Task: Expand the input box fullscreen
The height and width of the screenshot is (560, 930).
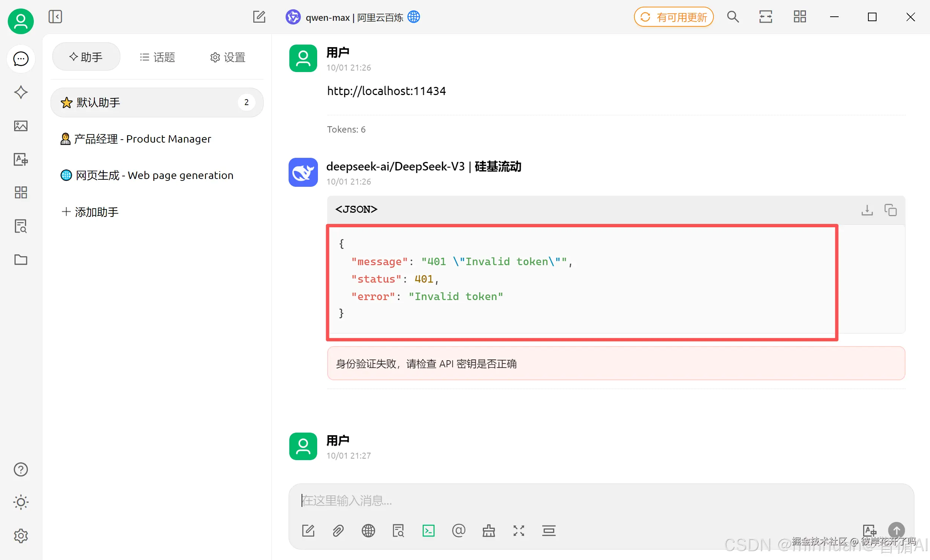Action: point(518,531)
